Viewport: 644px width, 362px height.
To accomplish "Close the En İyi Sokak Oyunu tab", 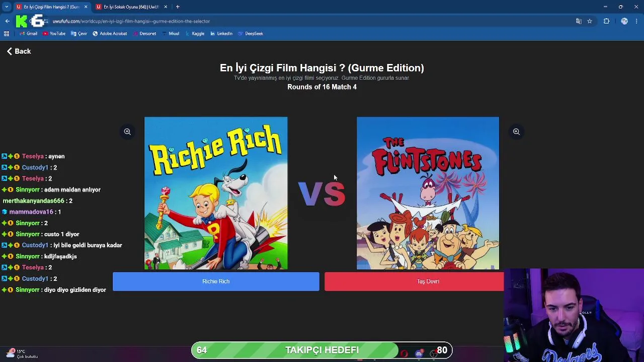I will click(166, 7).
